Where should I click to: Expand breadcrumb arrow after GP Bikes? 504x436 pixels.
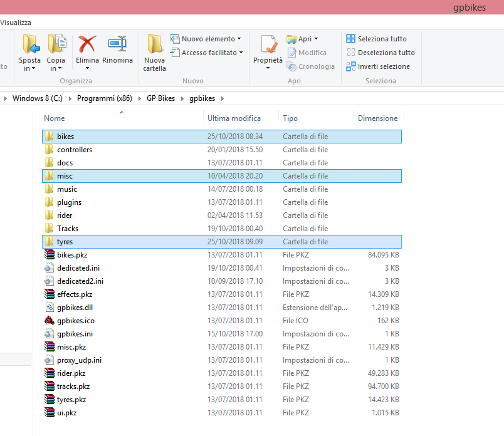(x=182, y=98)
